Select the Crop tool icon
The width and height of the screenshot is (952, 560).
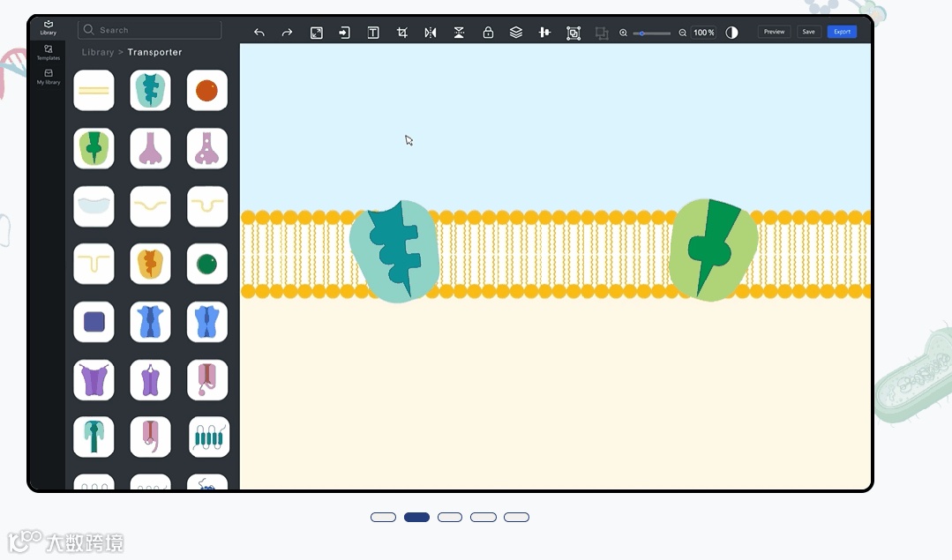point(402,33)
